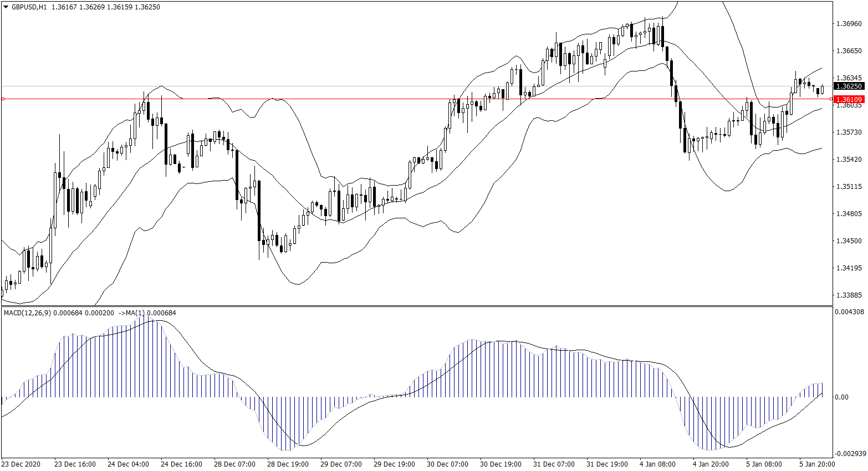This screenshot has height=471, width=868.
Task: Click the 1.36960 price on the scale
Action: pos(849,24)
